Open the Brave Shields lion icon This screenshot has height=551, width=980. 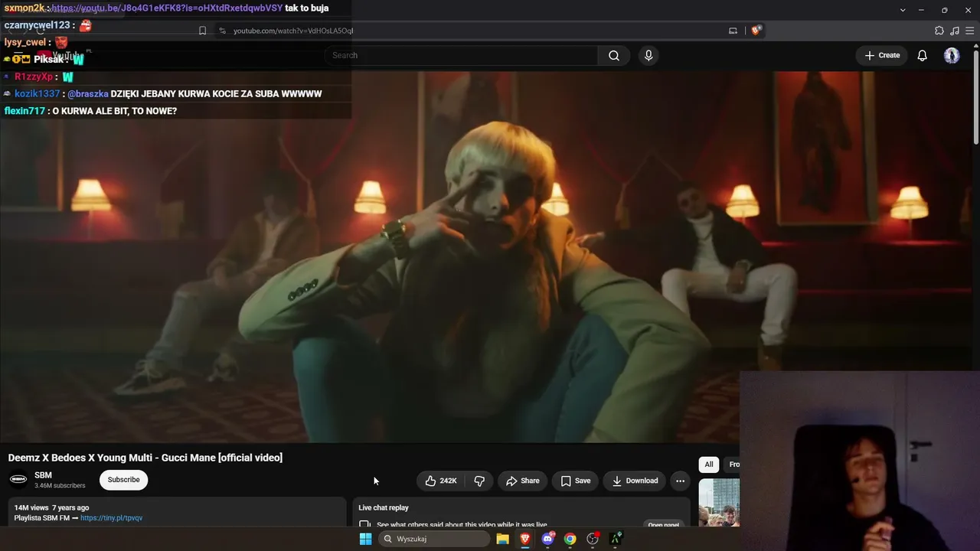click(756, 31)
